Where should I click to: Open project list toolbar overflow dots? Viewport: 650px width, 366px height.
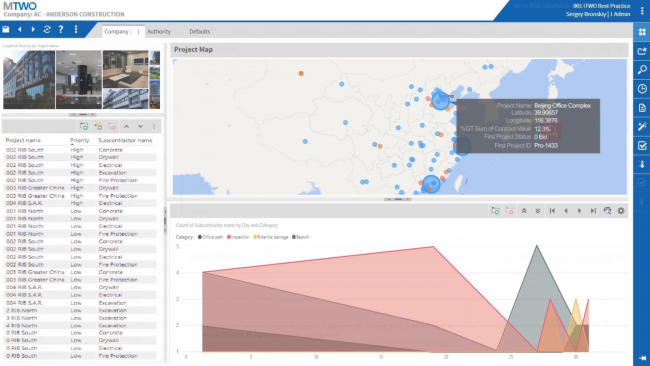(x=154, y=126)
